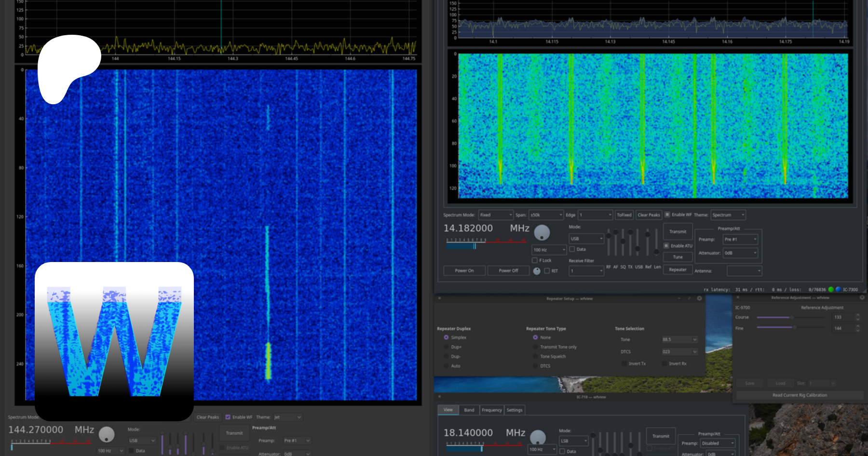
Task: Click the small RIT adjustment knob
Action: (537, 271)
